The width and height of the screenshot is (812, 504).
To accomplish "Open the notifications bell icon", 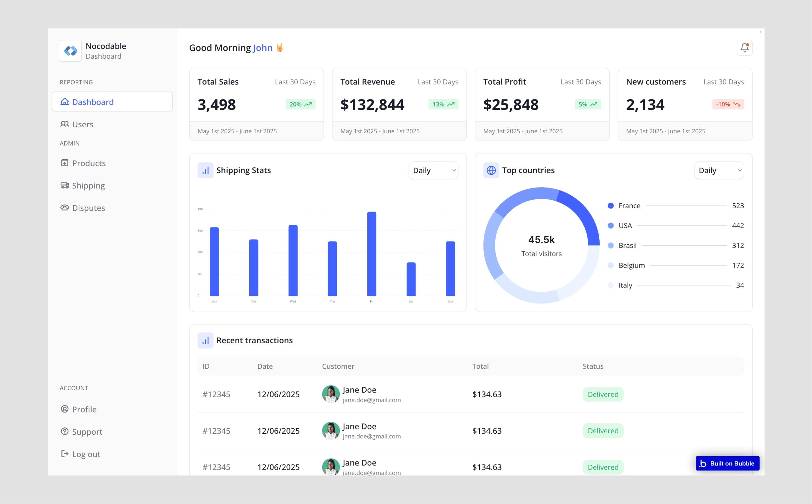I will [x=744, y=48].
